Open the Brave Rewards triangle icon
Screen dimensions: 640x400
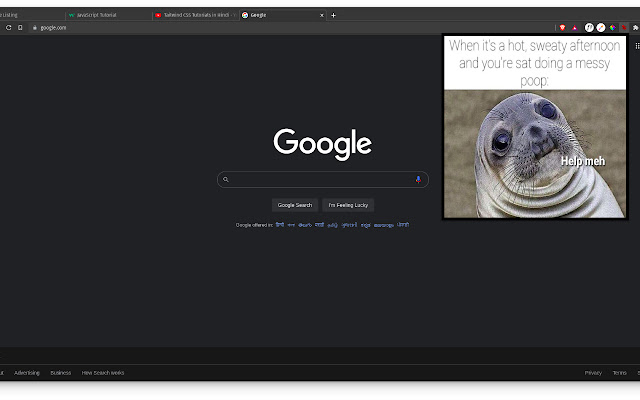pos(575,28)
